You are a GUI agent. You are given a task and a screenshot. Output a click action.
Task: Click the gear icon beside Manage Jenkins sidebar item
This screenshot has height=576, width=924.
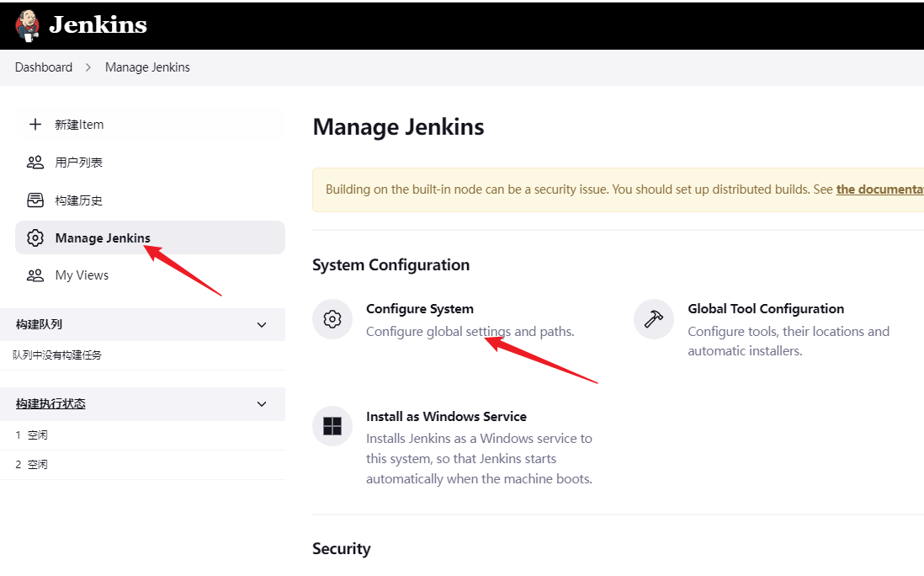click(x=35, y=237)
